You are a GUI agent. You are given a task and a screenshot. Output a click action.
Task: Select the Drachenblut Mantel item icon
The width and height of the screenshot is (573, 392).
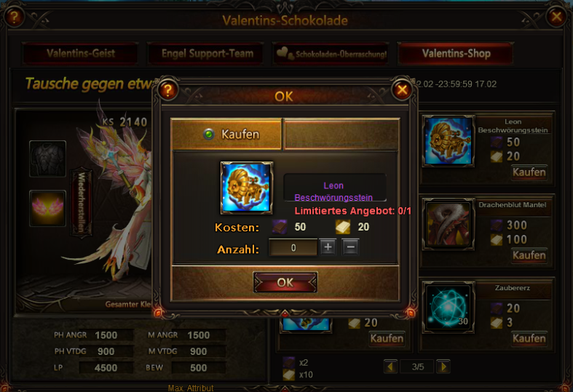click(448, 224)
